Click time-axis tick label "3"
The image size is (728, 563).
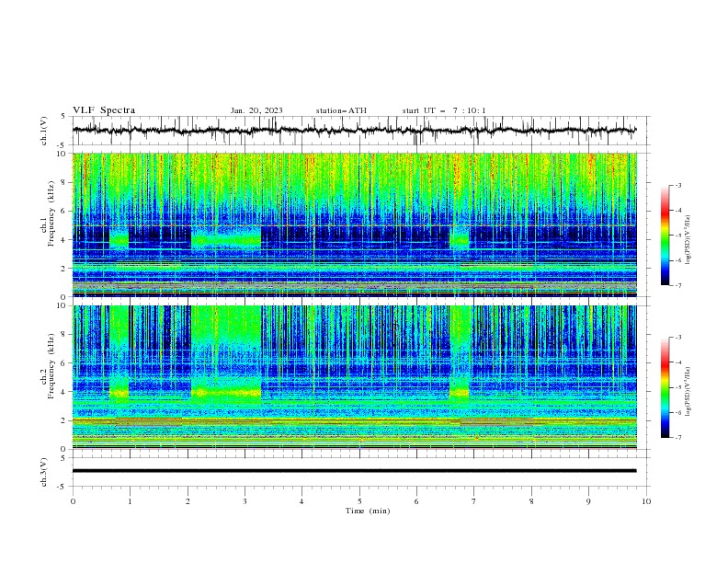click(x=245, y=501)
